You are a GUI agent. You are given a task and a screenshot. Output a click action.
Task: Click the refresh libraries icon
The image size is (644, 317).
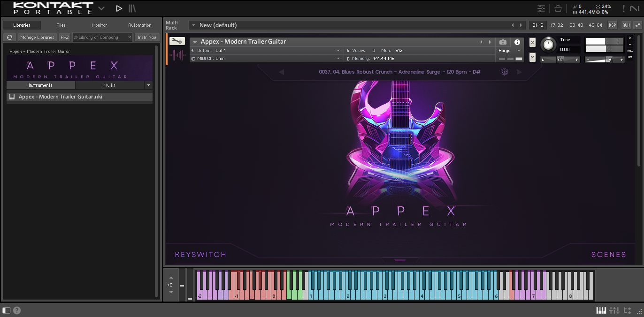[x=9, y=38]
